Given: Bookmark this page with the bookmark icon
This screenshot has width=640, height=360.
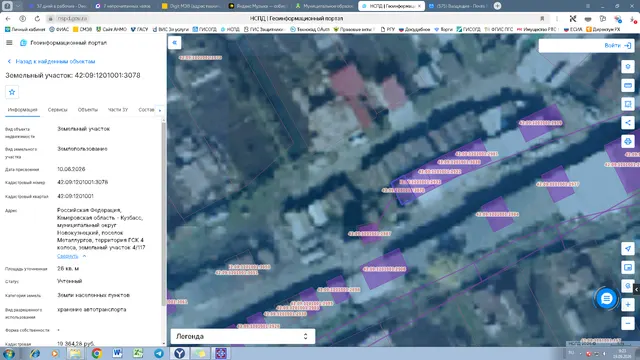Looking at the screenshot, I should tap(542, 18).
